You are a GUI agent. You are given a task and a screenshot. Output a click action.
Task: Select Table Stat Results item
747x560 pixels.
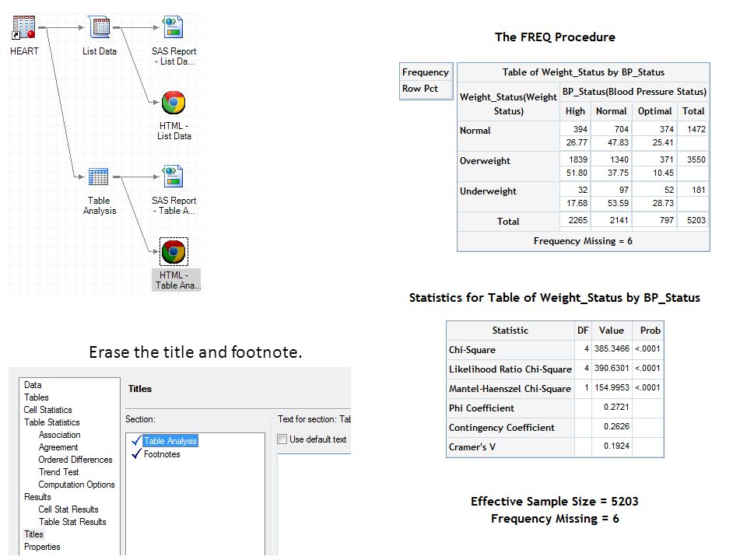[x=72, y=521]
